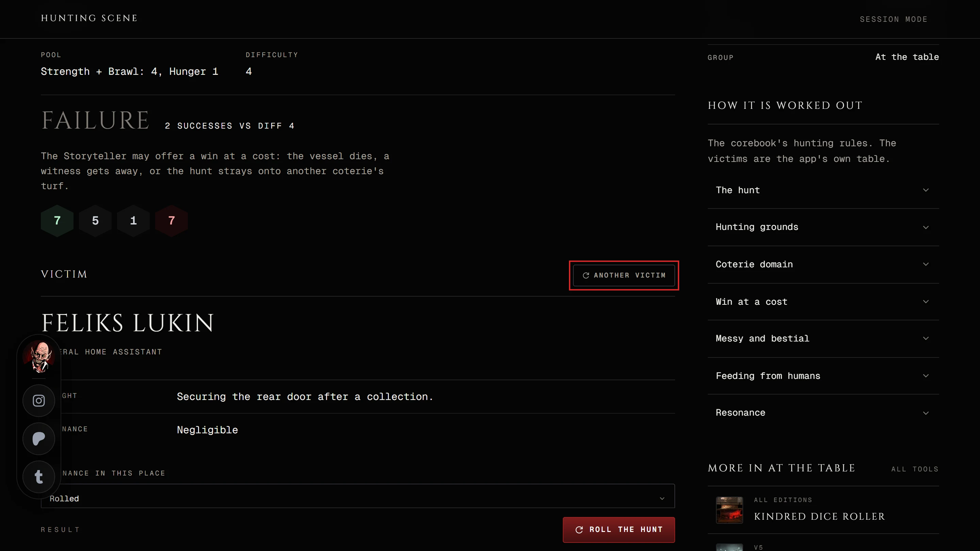The width and height of the screenshot is (980, 551).
Task: Expand Feeding from humans section
Action: pyautogui.click(x=823, y=376)
